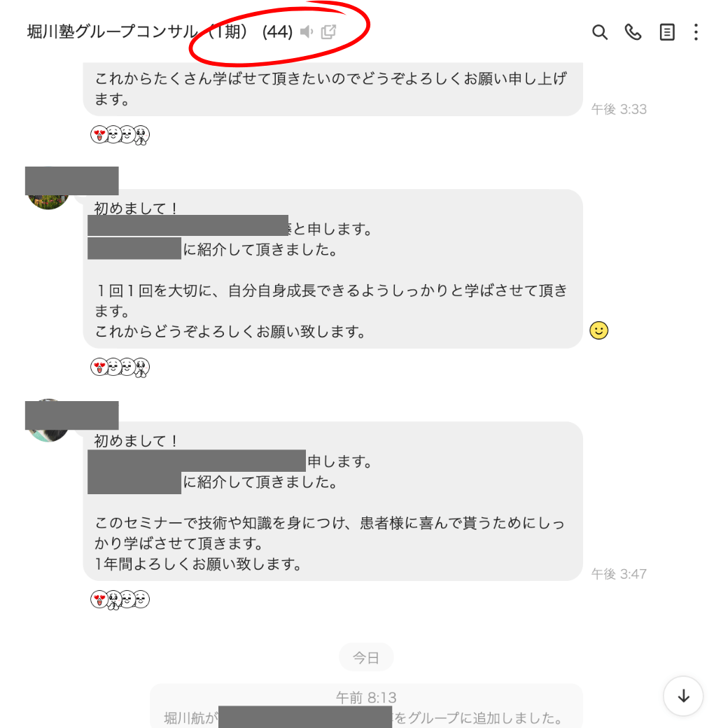Jump to latest with down arrow button
This screenshot has height=728, width=728.
pos(683,696)
